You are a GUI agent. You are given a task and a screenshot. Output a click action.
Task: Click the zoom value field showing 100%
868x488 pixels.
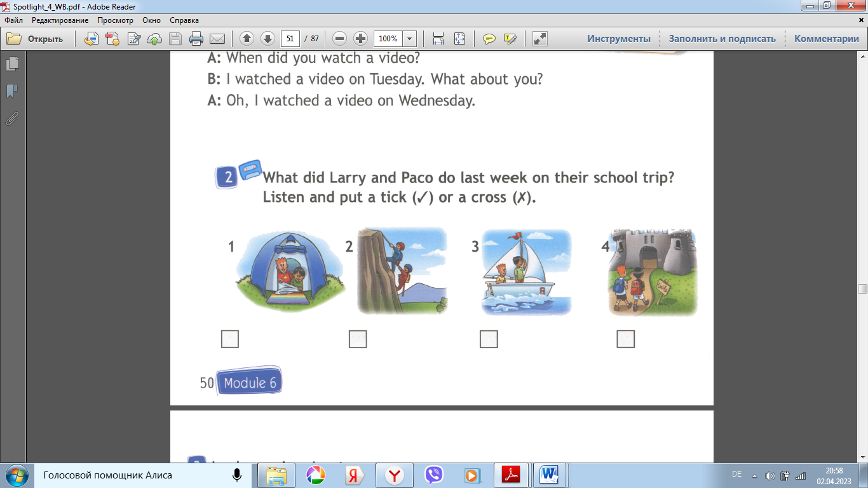click(x=388, y=39)
